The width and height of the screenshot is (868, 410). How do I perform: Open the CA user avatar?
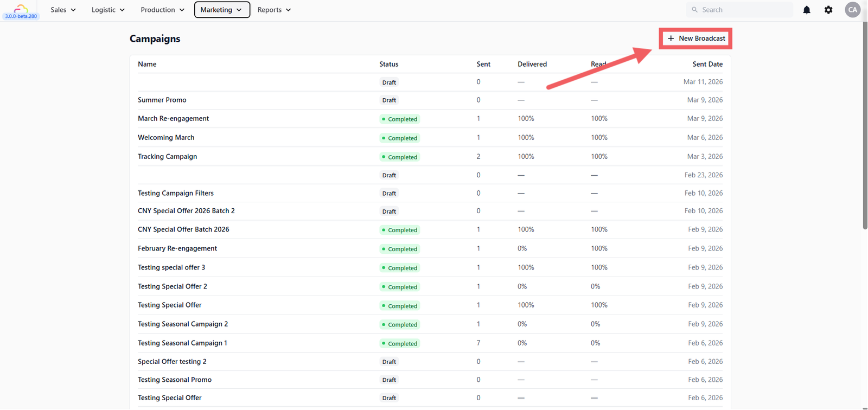853,10
